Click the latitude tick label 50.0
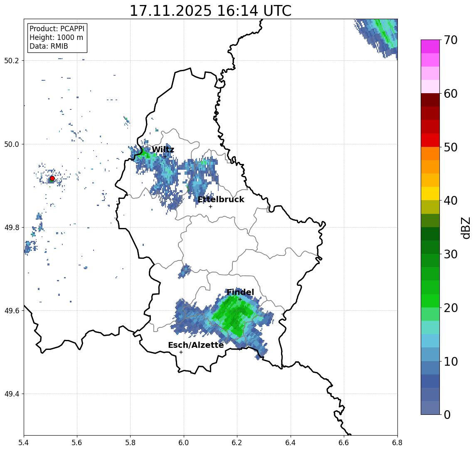 [x=12, y=144]
